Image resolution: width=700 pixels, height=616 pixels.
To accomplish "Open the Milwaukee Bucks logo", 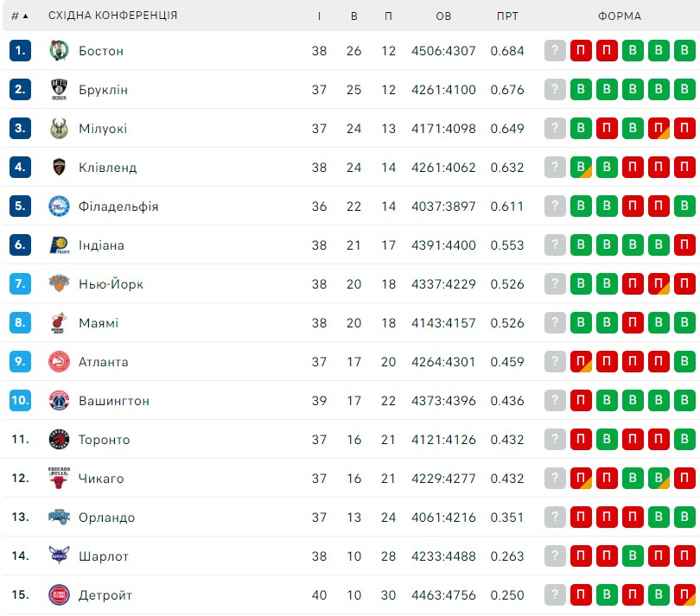I will tap(59, 128).
